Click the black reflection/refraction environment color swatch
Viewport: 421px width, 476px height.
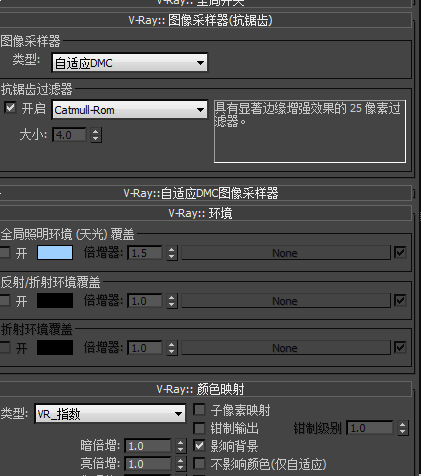coord(55,301)
